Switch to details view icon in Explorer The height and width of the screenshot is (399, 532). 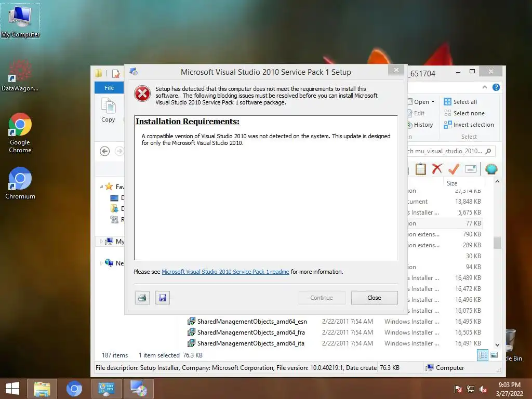point(483,355)
